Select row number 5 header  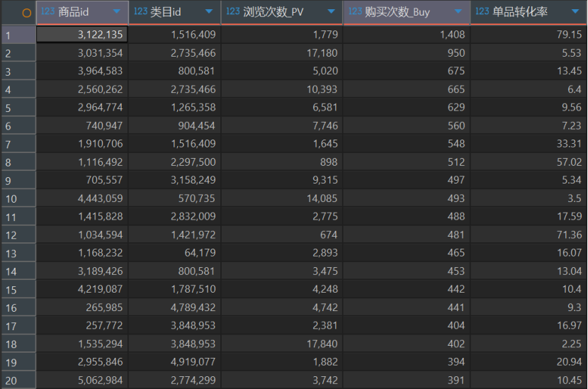pos(18,108)
